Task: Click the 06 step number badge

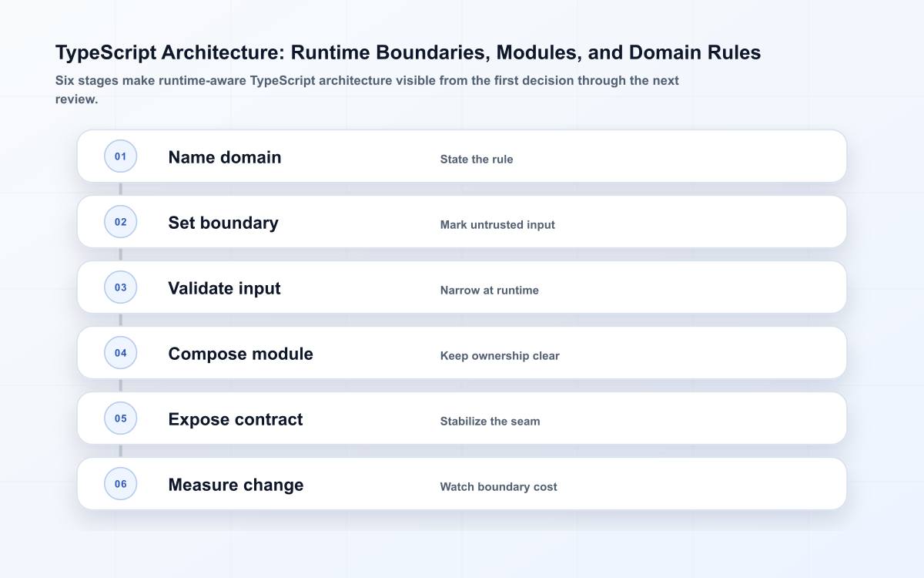Action: pos(121,484)
